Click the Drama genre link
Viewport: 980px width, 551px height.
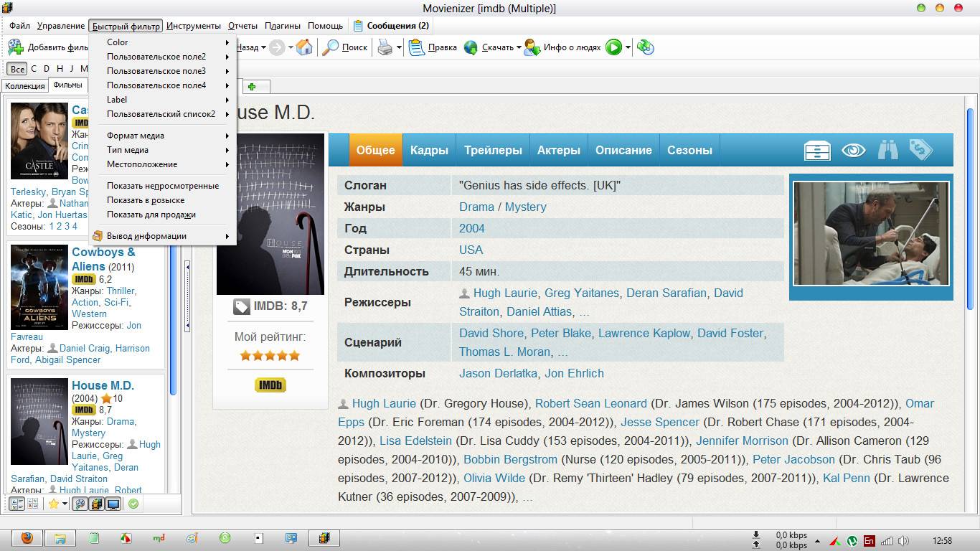tap(476, 207)
